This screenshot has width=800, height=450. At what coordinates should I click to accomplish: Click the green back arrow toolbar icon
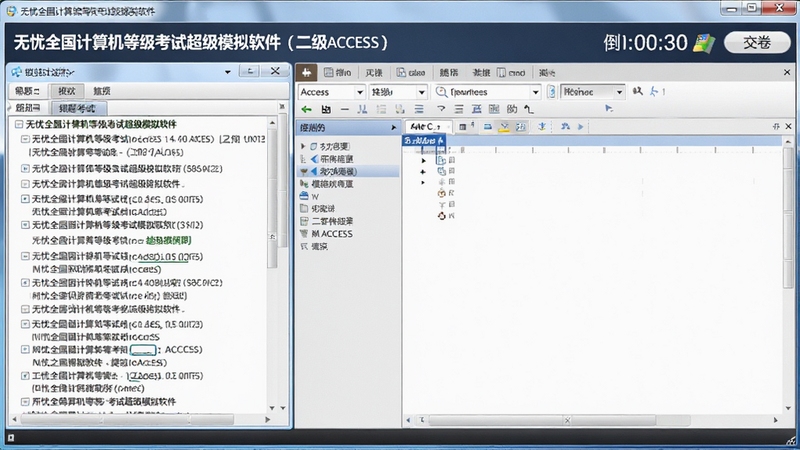point(306,109)
